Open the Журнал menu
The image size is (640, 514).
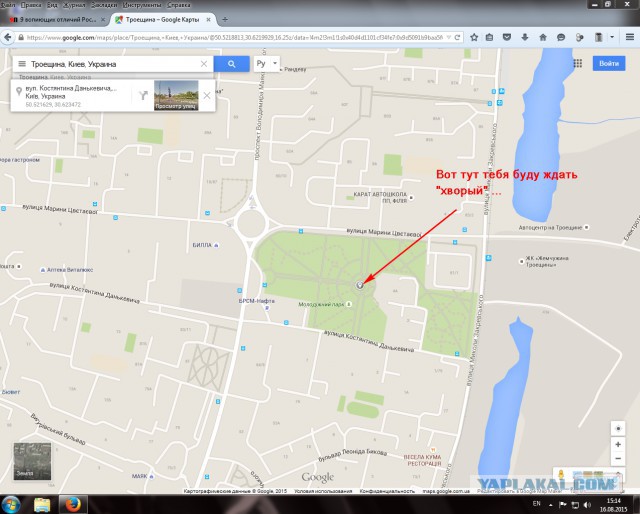[x=74, y=5]
